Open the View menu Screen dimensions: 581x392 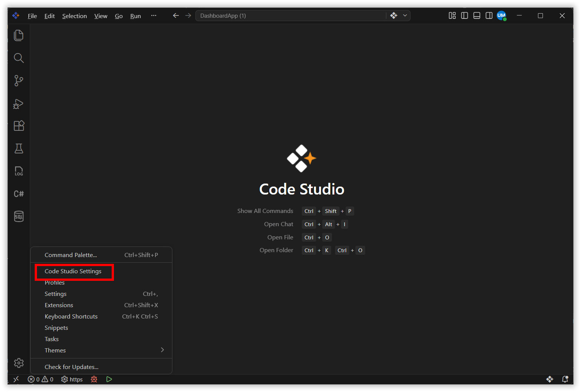tap(101, 16)
